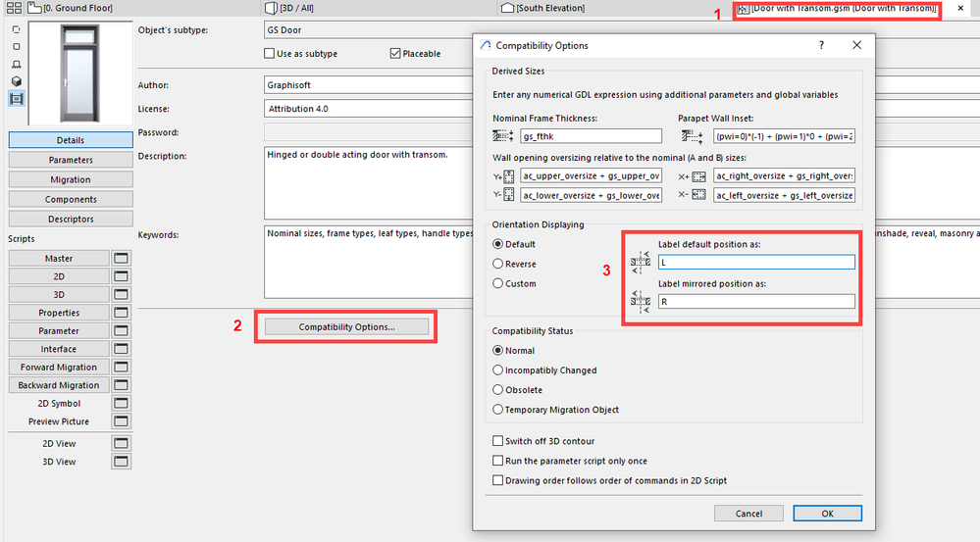
Task: Open the Preview Picture window icon
Action: point(122,421)
